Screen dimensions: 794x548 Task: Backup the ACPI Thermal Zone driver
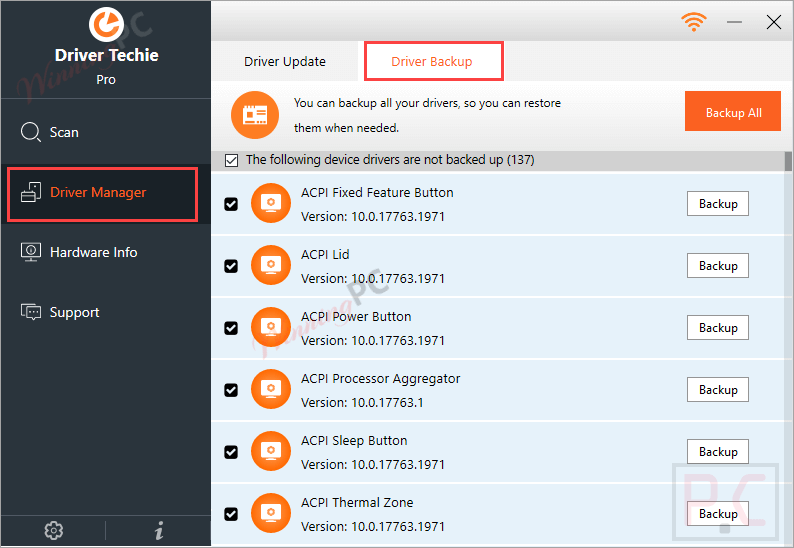click(x=718, y=514)
